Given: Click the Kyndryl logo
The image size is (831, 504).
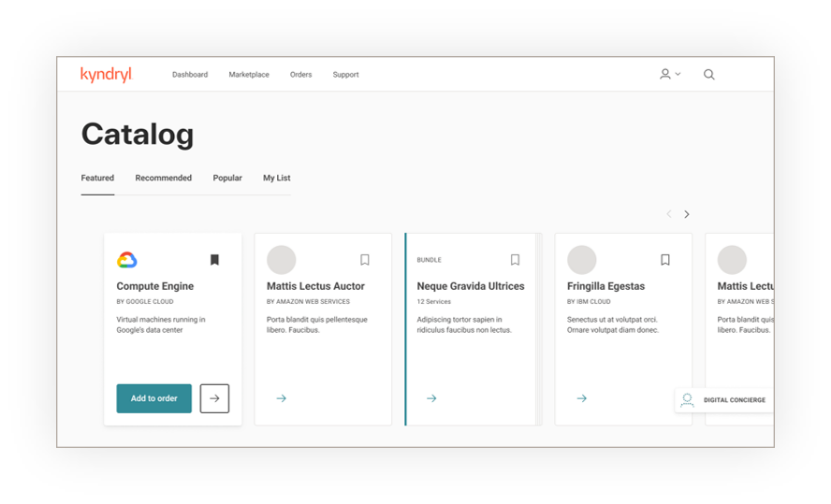Looking at the screenshot, I should [107, 75].
